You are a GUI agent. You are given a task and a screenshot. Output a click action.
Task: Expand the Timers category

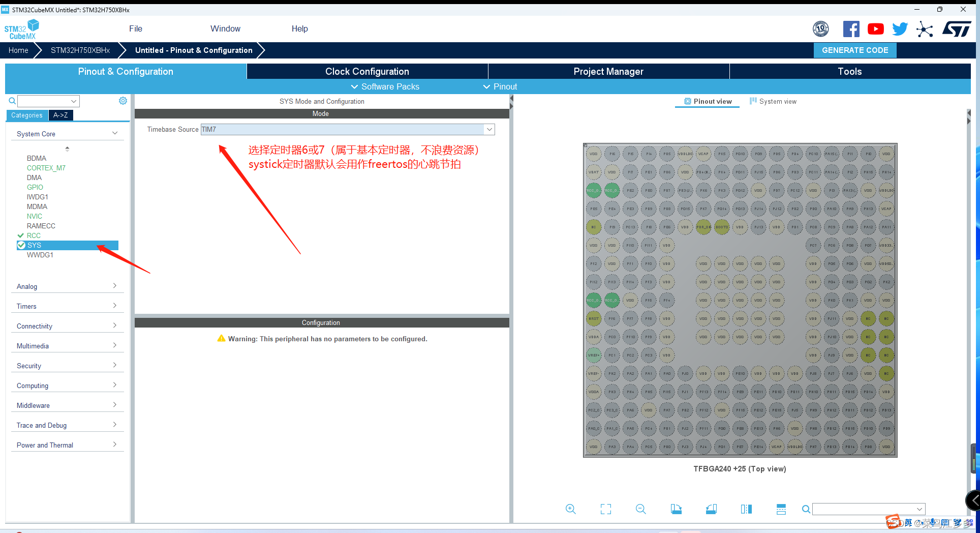click(67, 306)
